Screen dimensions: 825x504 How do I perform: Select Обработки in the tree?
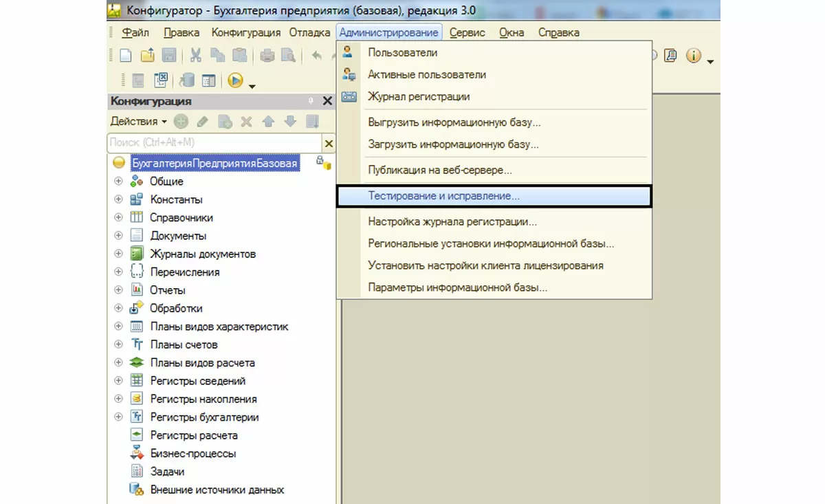pos(176,309)
